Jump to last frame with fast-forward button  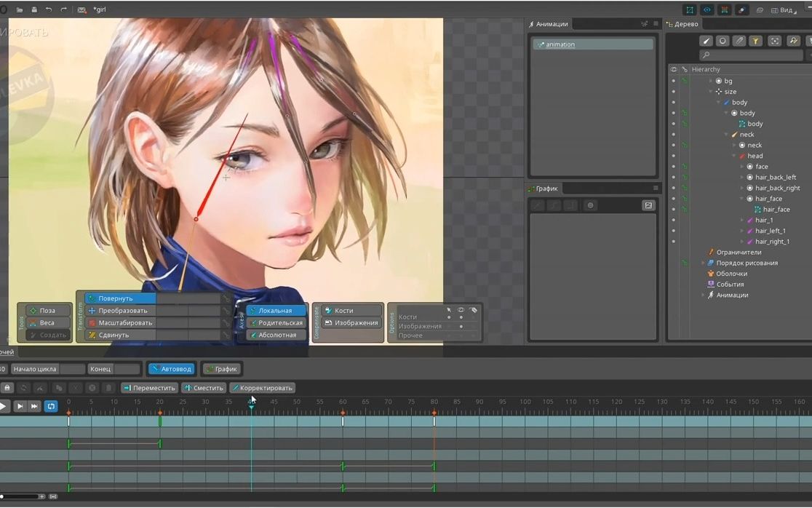[34, 407]
